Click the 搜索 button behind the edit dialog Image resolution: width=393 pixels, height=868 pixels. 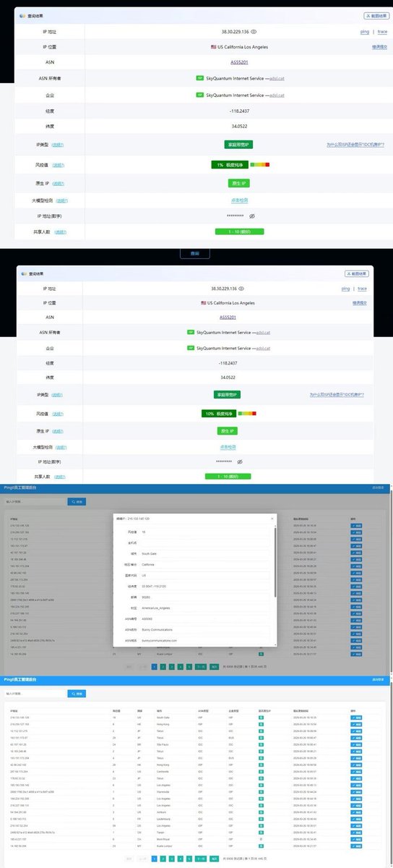pyautogui.click(x=77, y=501)
